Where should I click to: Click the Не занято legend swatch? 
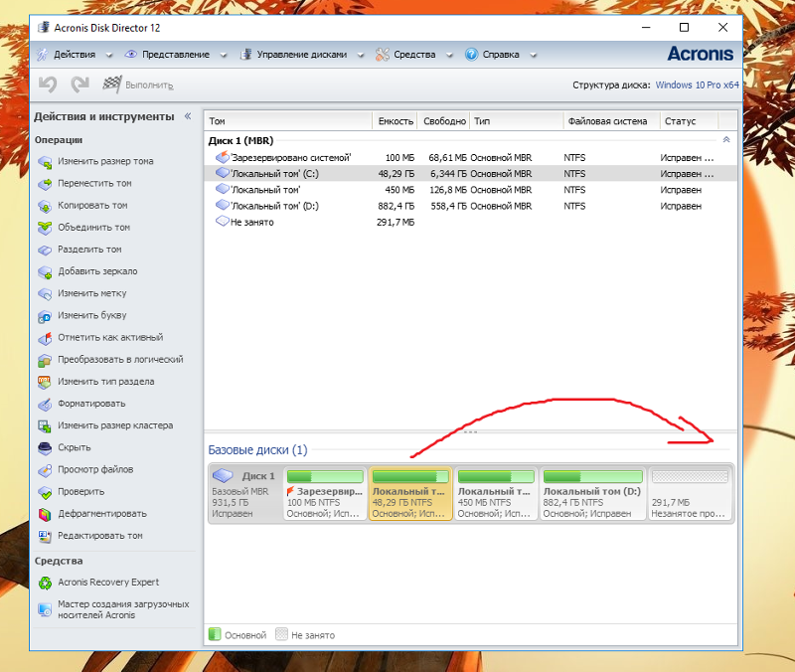[281, 634]
